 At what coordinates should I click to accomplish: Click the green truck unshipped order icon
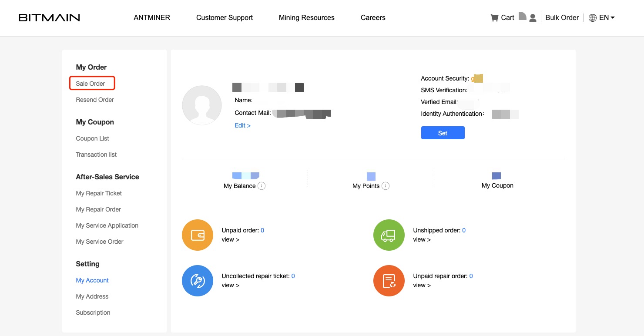coord(389,235)
